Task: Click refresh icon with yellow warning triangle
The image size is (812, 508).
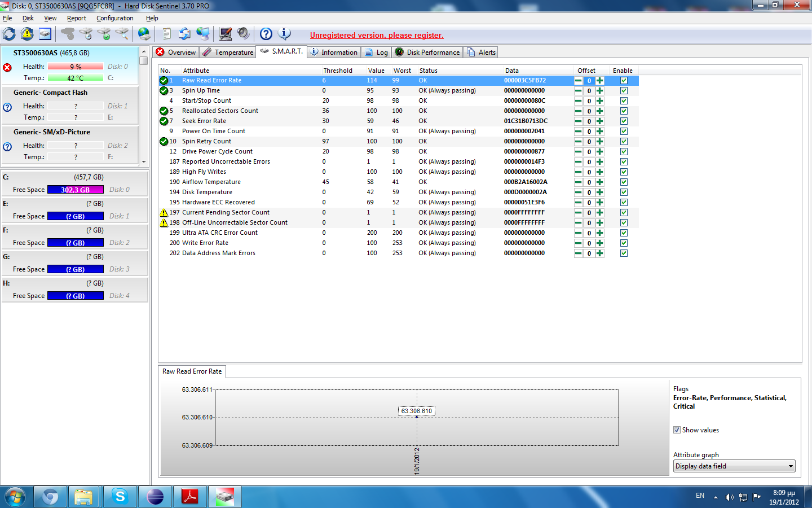Action: click(27, 34)
